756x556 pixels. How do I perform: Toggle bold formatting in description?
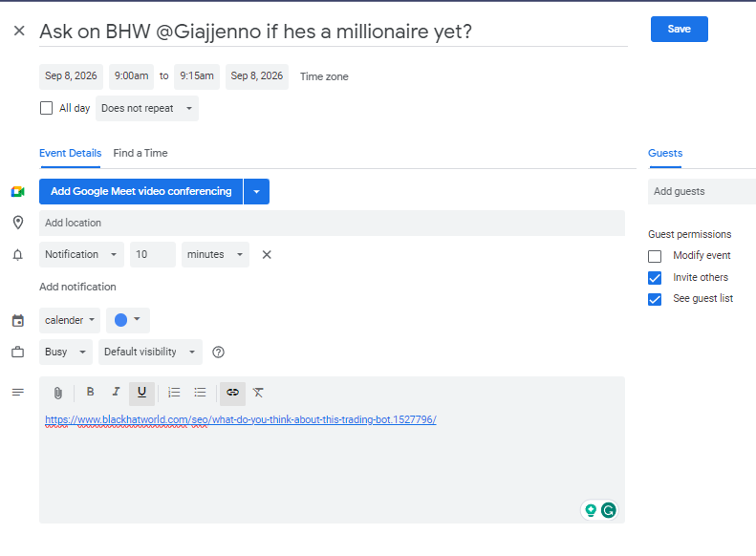tap(90, 393)
